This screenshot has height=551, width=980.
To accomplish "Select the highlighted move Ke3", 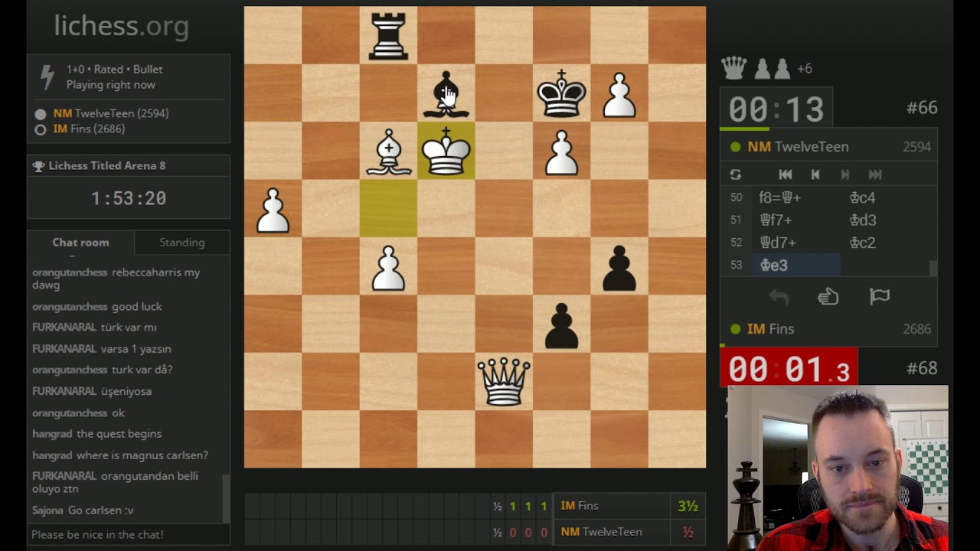I will pyautogui.click(x=795, y=265).
